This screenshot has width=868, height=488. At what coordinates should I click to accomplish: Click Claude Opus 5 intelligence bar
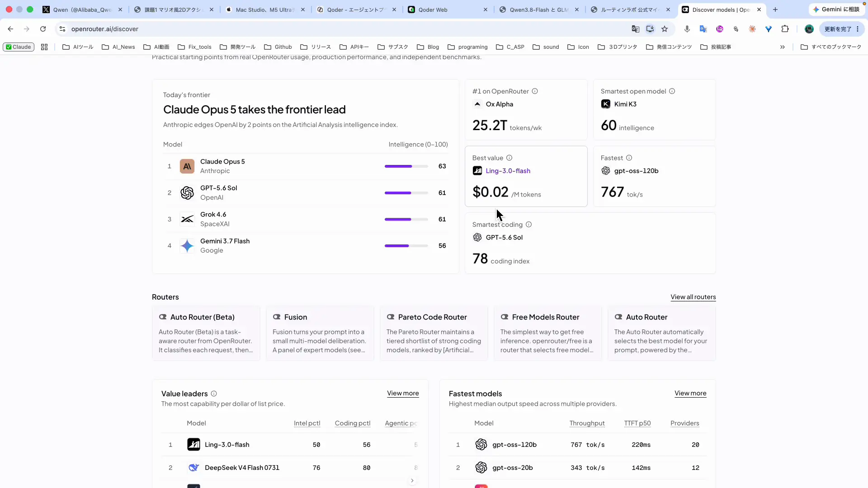pos(406,166)
